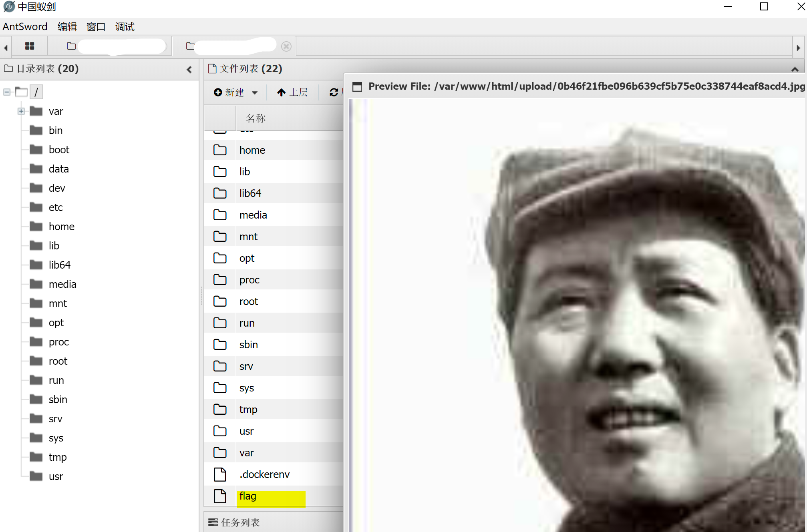This screenshot has width=807, height=532.
Task: Click proc folder icon in file list
Action: (220, 280)
